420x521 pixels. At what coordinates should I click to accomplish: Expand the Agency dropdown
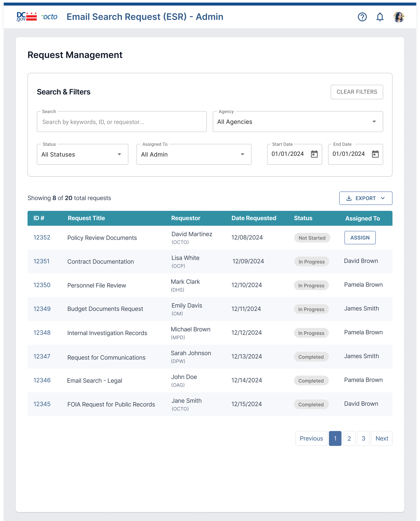coord(374,122)
